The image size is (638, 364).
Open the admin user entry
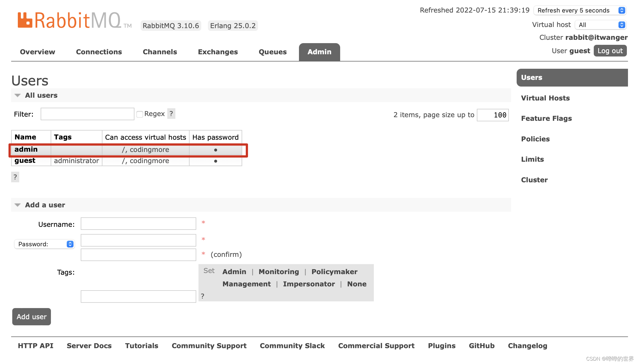(x=26, y=149)
